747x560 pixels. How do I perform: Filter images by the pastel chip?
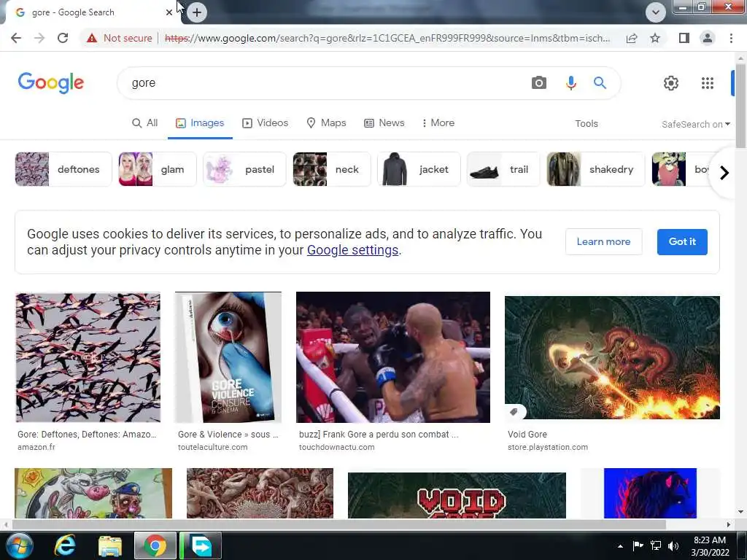pyautogui.click(x=244, y=169)
